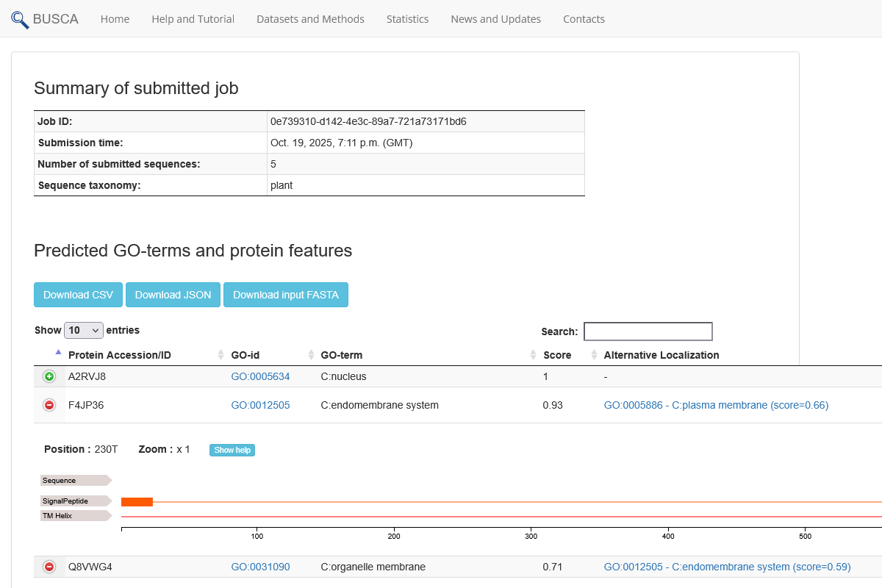Follow the GO:0005634 link for A2RVJ8
Image resolution: width=882 pixels, height=588 pixels.
(260, 376)
